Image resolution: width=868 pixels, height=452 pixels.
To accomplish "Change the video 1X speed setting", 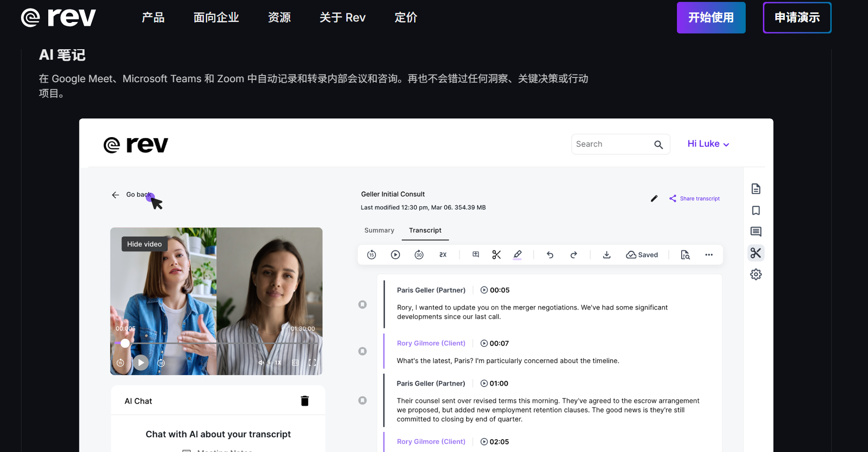I will coord(278,363).
